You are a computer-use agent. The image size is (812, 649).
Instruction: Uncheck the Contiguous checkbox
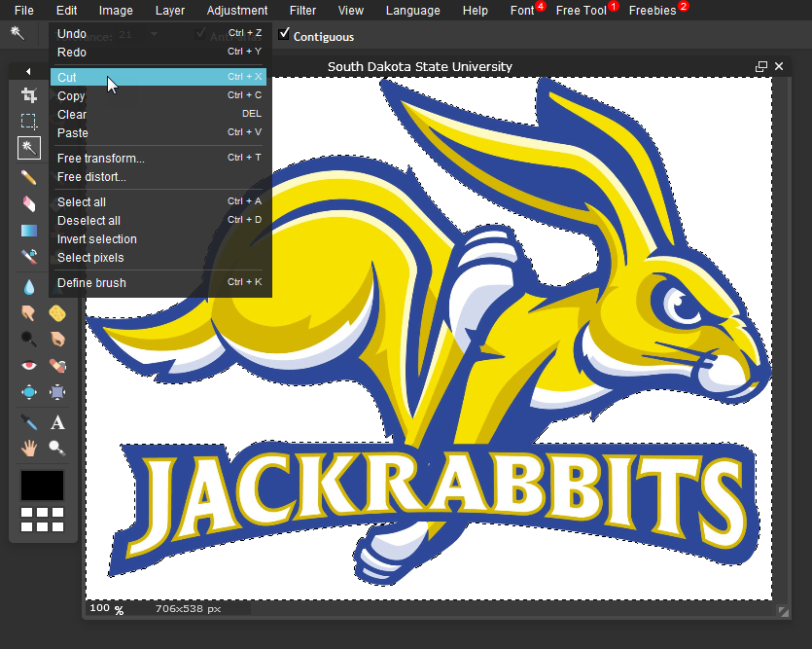tap(284, 34)
